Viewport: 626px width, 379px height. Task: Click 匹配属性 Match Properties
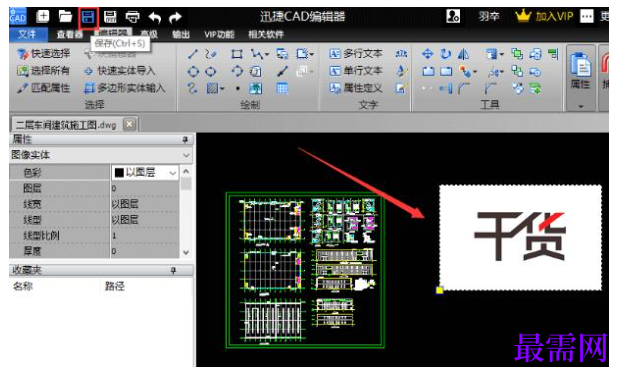[x=44, y=88]
